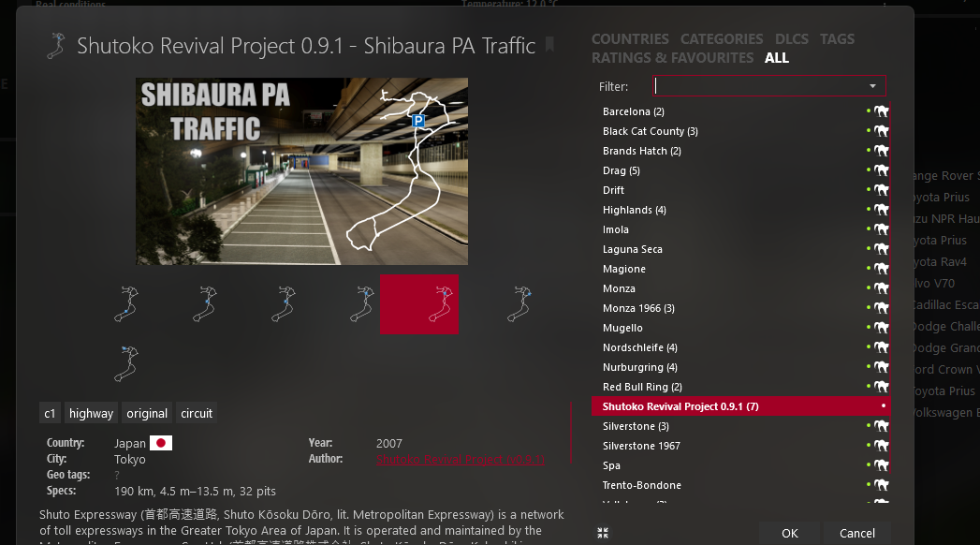Open the Filter dropdown arrow
This screenshot has width=980, height=545.
click(872, 86)
